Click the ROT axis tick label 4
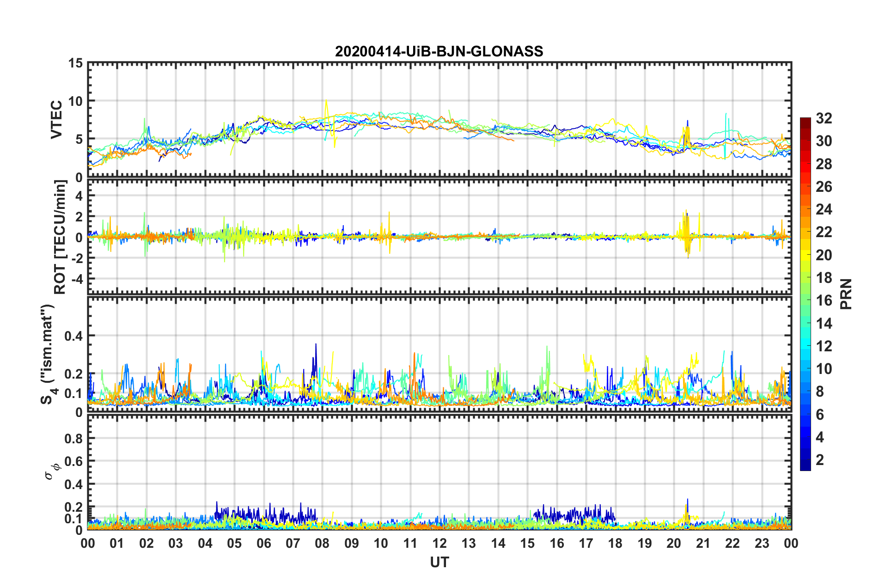The height and width of the screenshot is (588, 879). click(79, 196)
